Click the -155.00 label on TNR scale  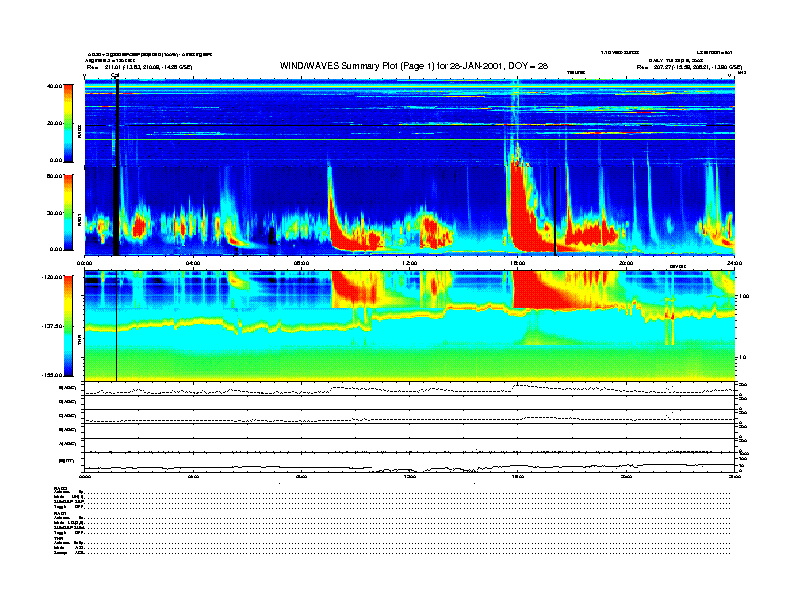coord(53,375)
